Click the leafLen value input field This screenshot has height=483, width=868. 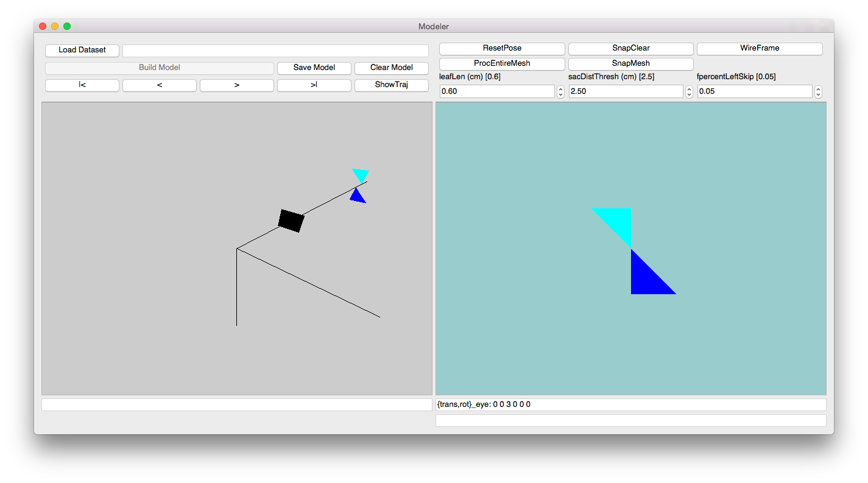[496, 91]
